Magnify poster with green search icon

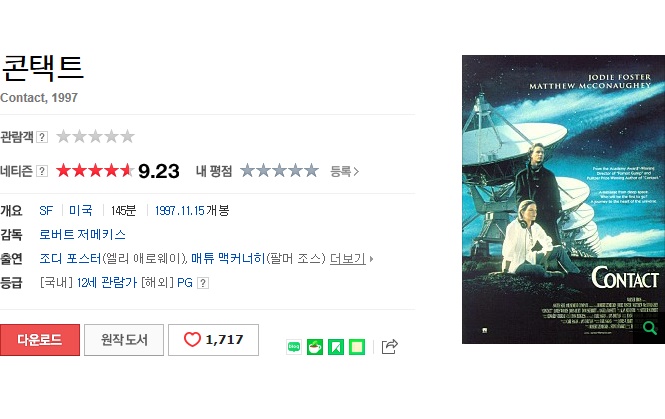point(649,327)
